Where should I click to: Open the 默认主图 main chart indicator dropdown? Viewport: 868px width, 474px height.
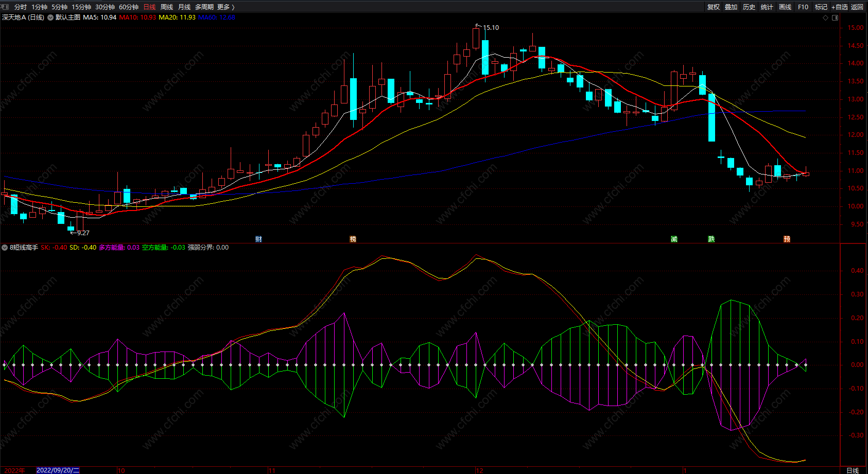point(50,17)
